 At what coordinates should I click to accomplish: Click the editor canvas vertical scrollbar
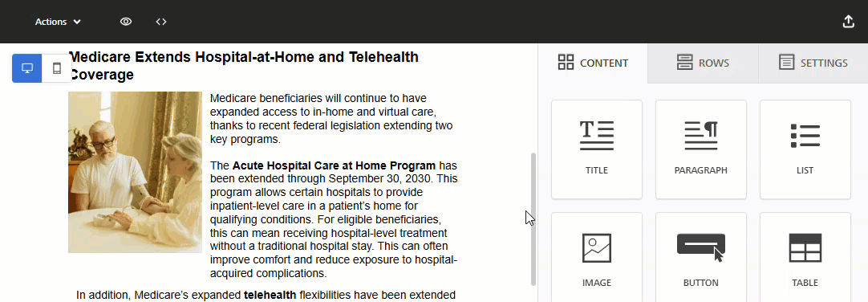click(533, 219)
